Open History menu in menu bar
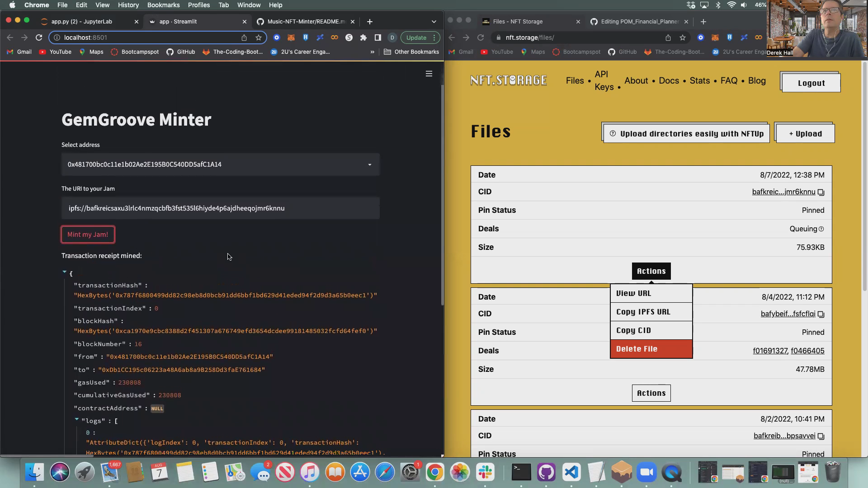Viewport: 868px width, 488px height. 128,5
